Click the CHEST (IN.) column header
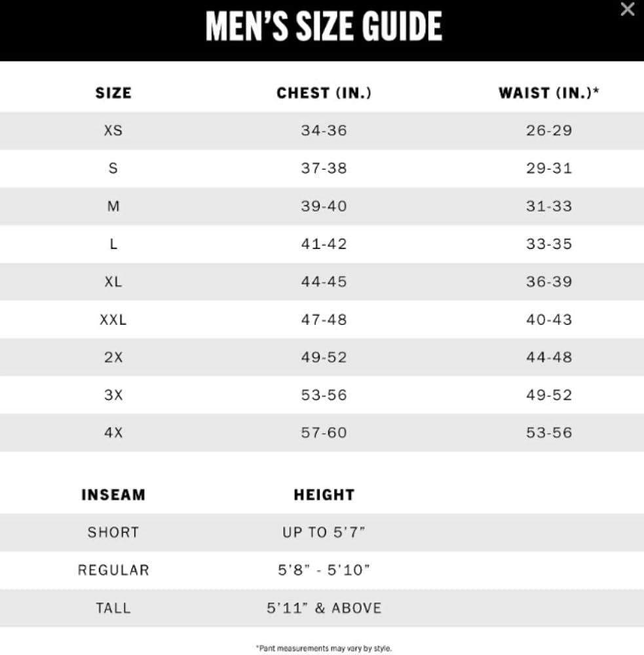 [x=324, y=93]
